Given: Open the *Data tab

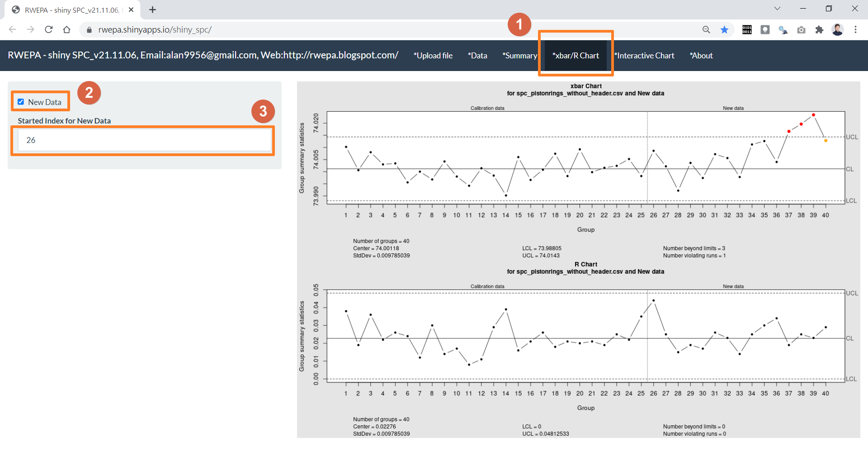Looking at the screenshot, I should [x=477, y=56].
